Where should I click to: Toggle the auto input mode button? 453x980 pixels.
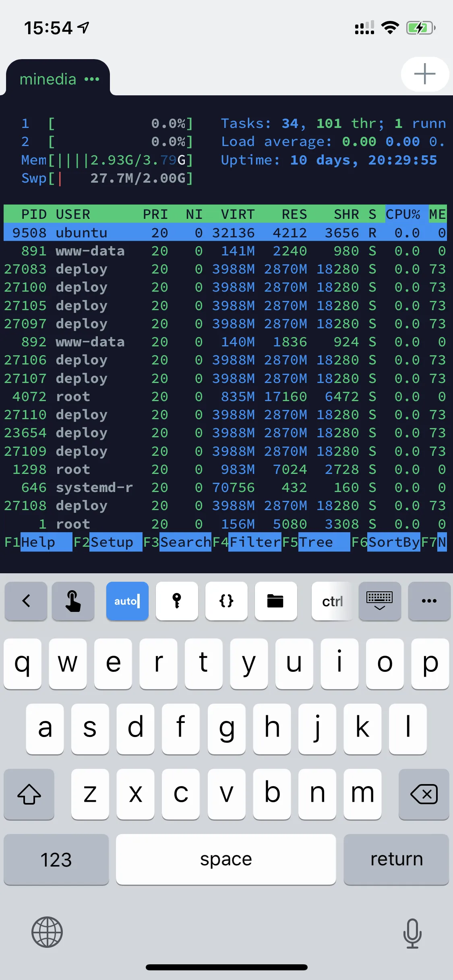(x=127, y=601)
